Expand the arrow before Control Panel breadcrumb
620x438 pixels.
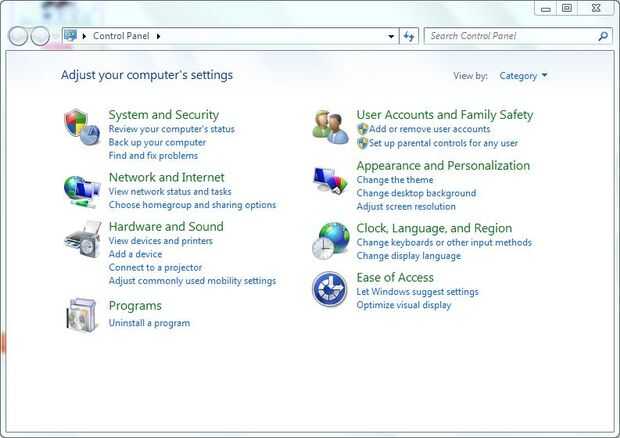tap(84, 36)
